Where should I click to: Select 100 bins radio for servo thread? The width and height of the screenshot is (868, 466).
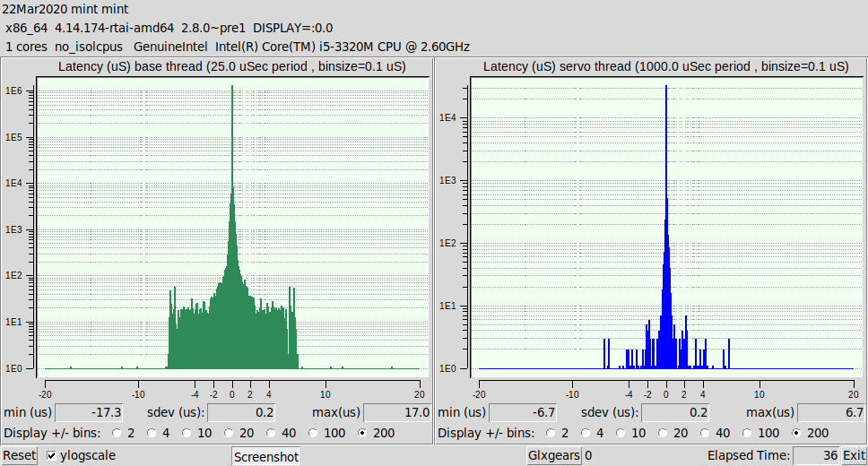tap(747, 433)
